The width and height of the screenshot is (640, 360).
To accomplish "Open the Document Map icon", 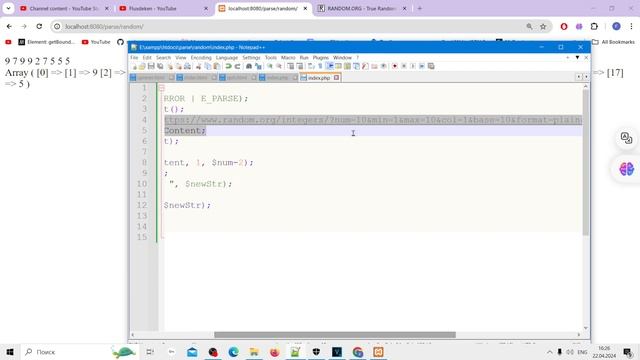I will [347, 66].
